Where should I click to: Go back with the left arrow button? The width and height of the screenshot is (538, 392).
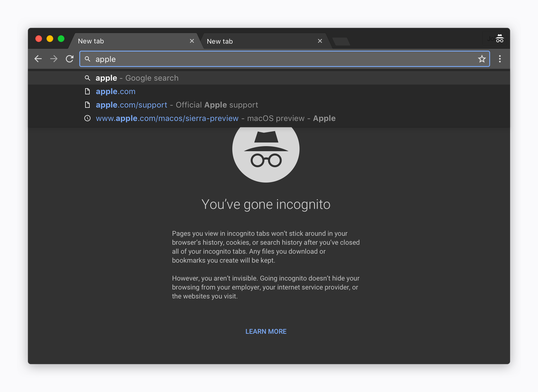(x=38, y=59)
